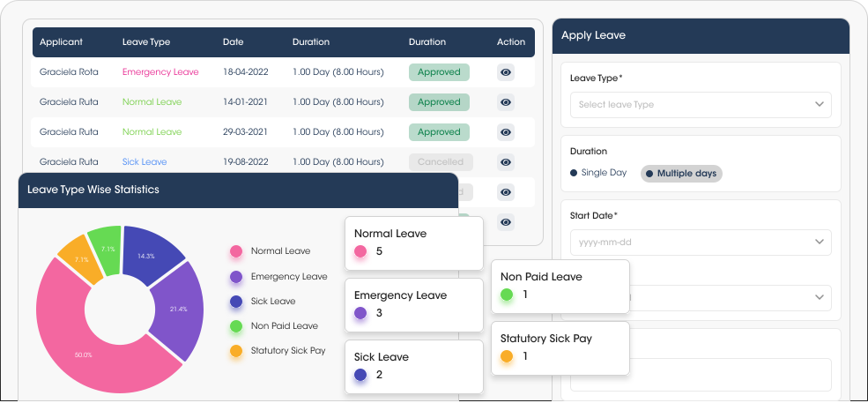Click blue Sick Leave link in table
Viewport: 868px width, 403px height.
[x=145, y=162]
